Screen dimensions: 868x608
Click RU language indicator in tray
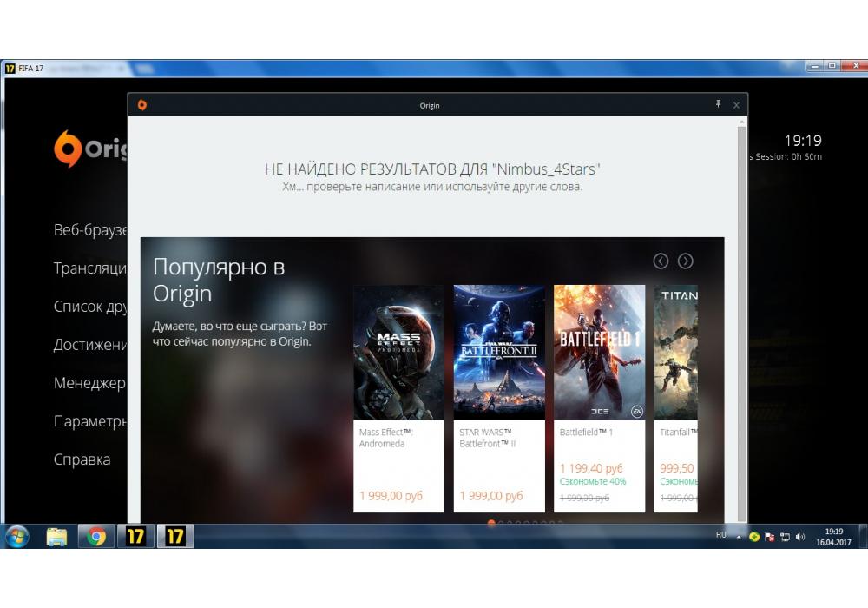720,534
